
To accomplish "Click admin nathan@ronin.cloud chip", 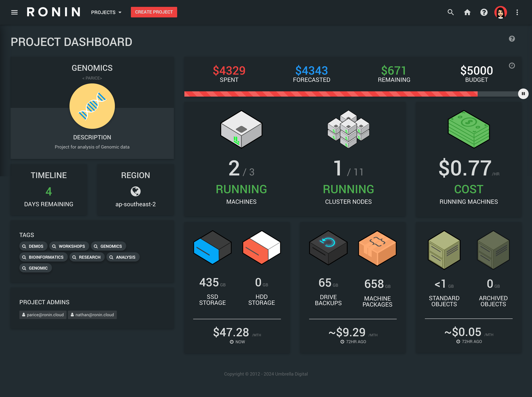I will [92, 315].
